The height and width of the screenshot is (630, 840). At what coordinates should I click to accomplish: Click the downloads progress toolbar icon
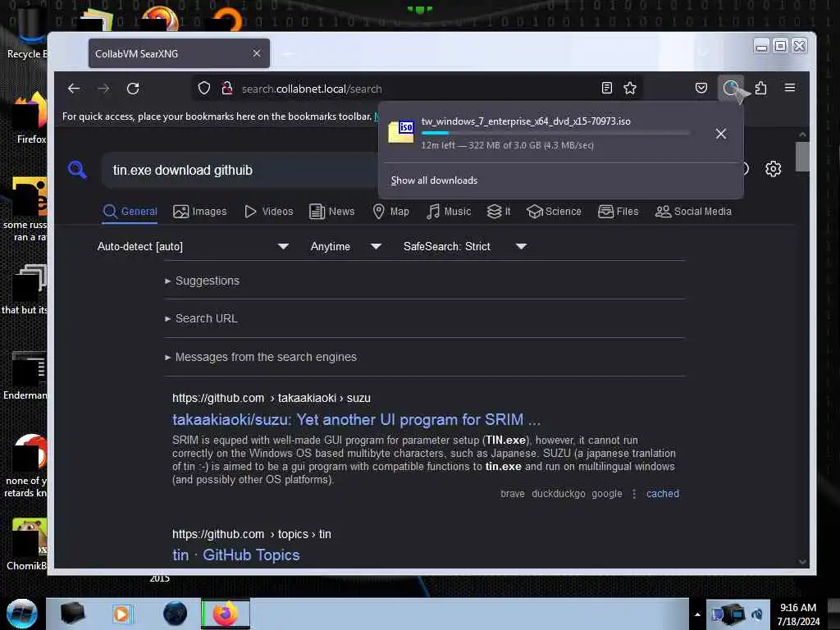coord(730,88)
